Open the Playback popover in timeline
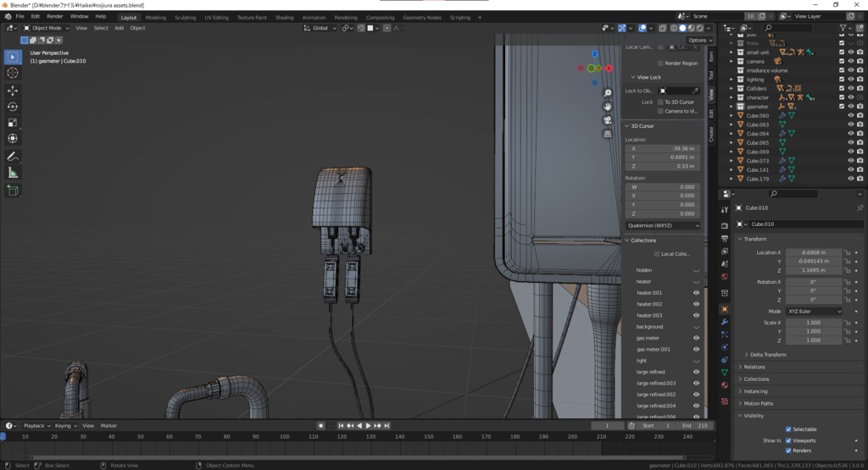This screenshot has height=470, width=868. pos(36,426)
